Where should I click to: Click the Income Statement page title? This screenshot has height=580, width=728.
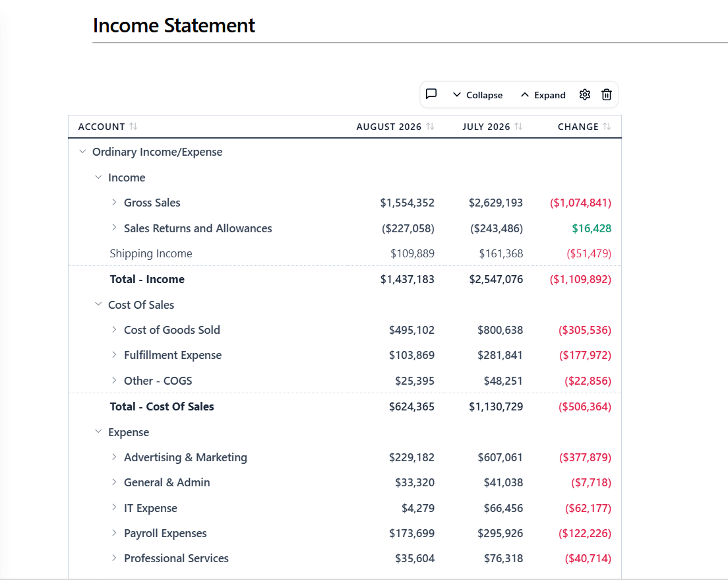(173, 25)
